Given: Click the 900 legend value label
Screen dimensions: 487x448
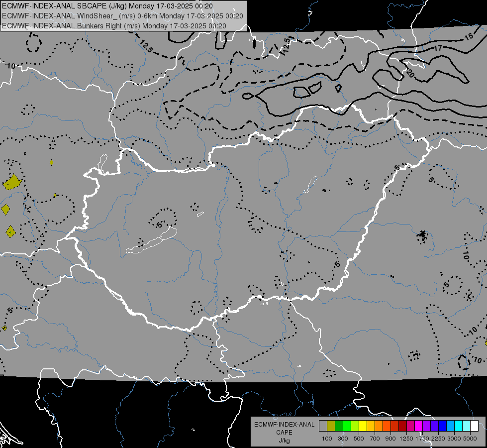Looking at the screenshot, I should click(x=390, y=439).
